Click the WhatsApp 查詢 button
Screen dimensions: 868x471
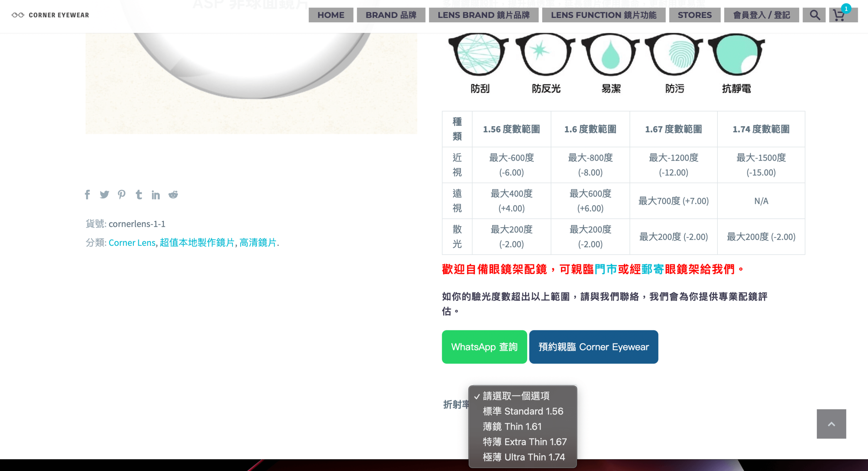tap(484, 347)
